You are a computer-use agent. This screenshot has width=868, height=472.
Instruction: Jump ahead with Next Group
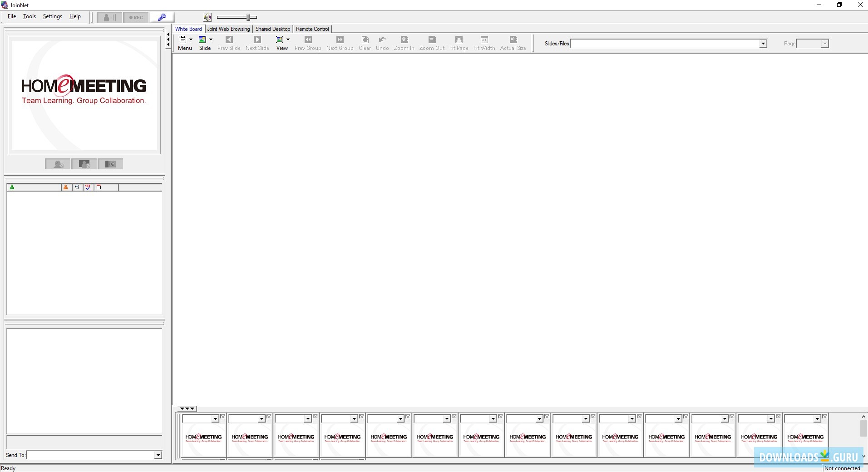click(340, 43)
